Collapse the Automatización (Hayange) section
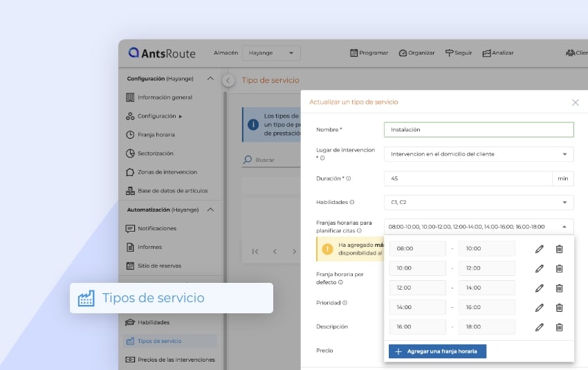588x370 pixels. click(210, 210)
